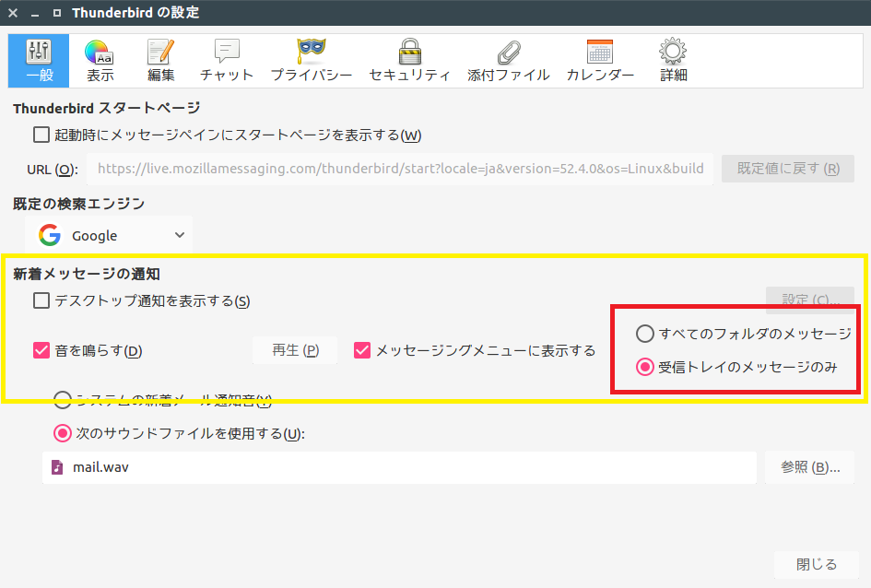Open the 詳細 (Advanced) gear icon

pos(673,60)
